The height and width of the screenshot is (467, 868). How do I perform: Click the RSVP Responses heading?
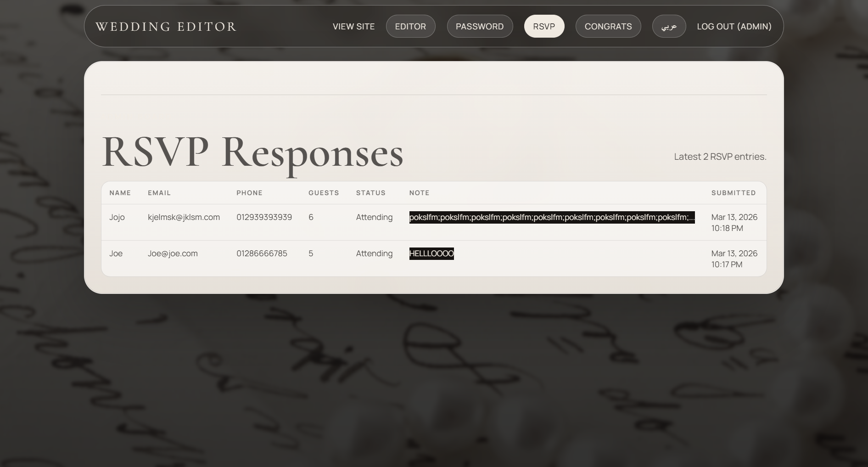[252, 152]
